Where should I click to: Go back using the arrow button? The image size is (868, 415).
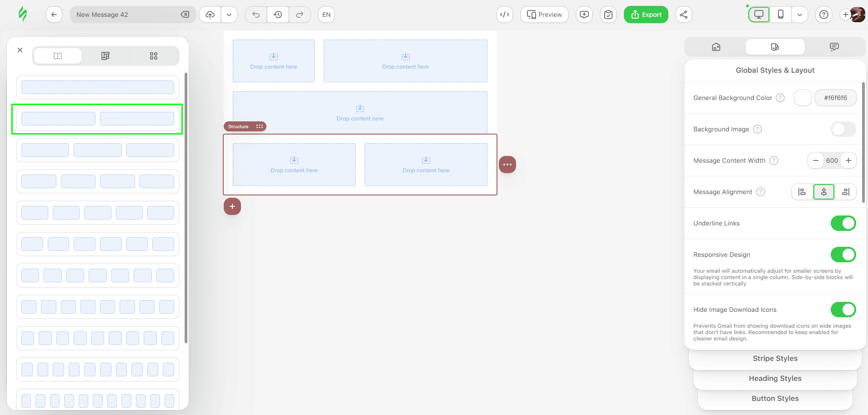tap(54, 15)
